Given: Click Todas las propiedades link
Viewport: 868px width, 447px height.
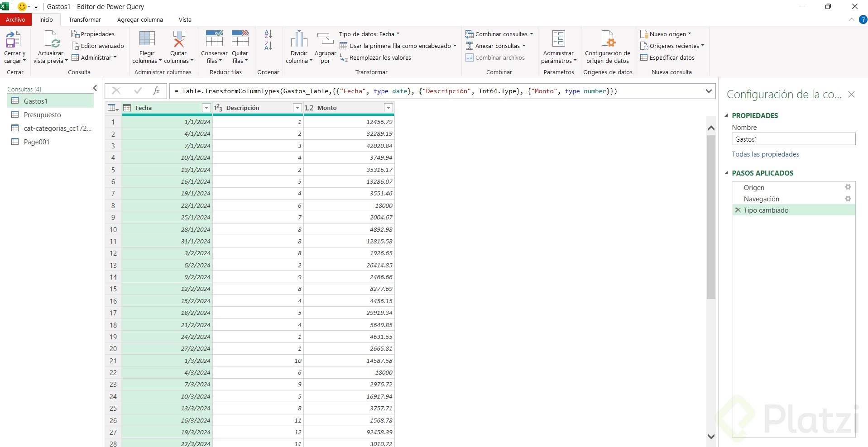Looking at the screenshot, I should pyautogui.click(x=765, y=154).
